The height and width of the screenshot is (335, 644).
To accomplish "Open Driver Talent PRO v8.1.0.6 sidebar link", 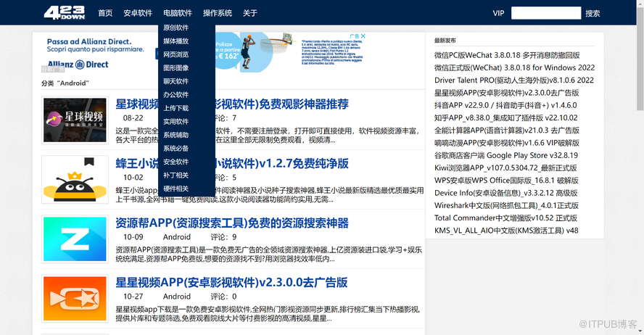I will 514,80.
